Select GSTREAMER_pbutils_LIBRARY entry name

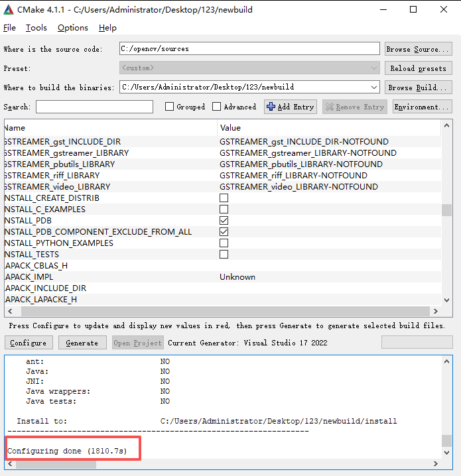[x=60, y=164]
